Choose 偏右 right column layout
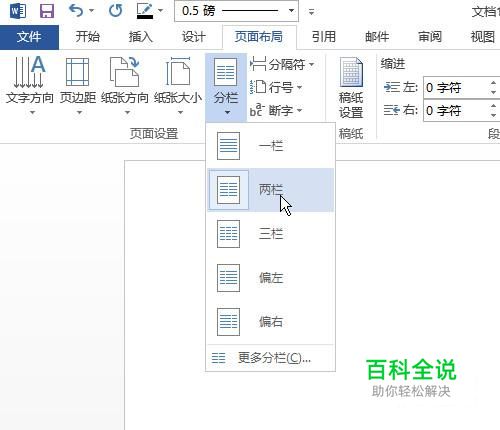The width and height of the screenshot is (500, 430). click(x=270, y=322)
